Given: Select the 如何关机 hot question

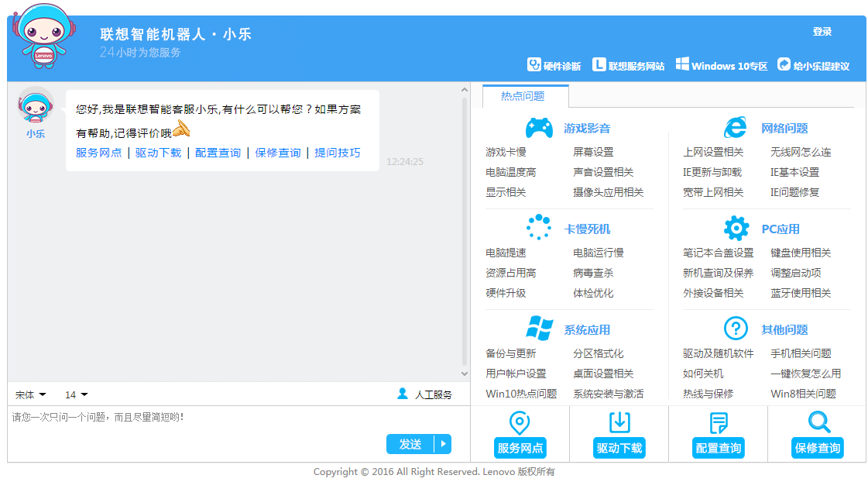Looking at the screenshot, I should click(703, 374).
